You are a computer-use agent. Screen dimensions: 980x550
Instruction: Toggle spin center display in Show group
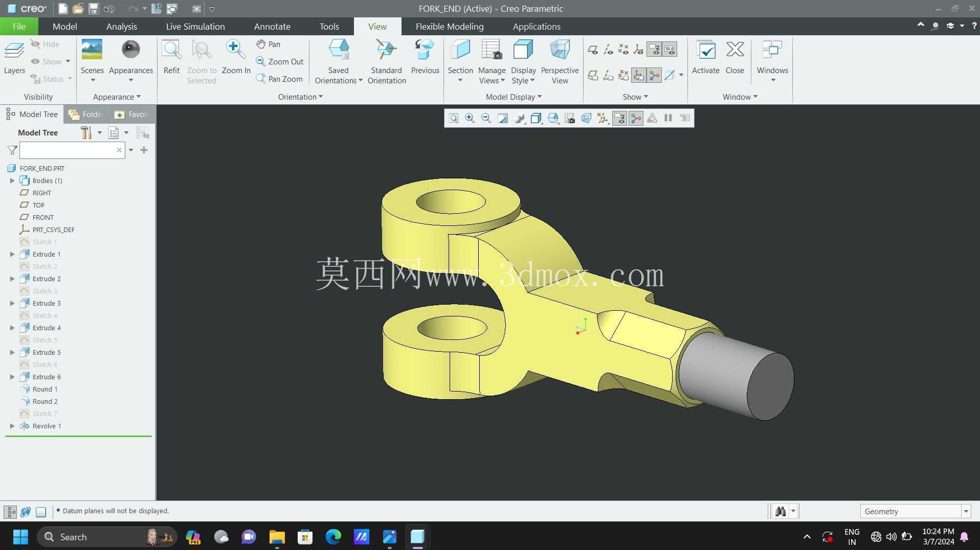[654, 76]
